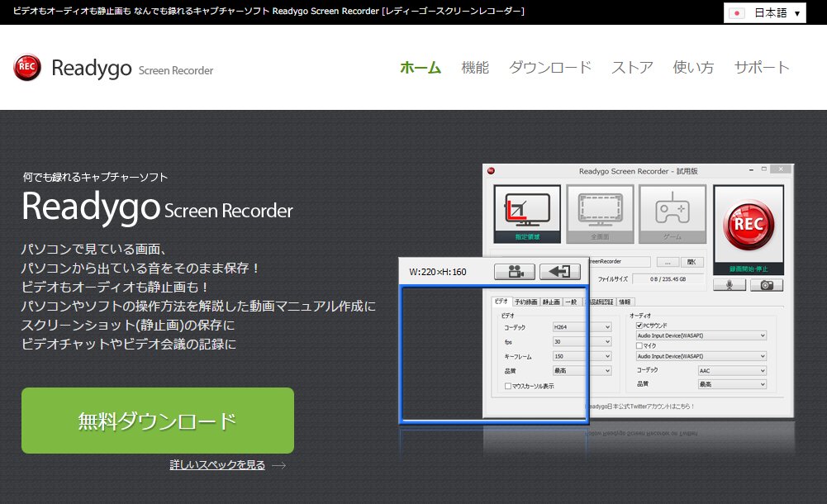Open the audio コーデック AAC dropdown
Screen dimensions: 827x504
732,371
